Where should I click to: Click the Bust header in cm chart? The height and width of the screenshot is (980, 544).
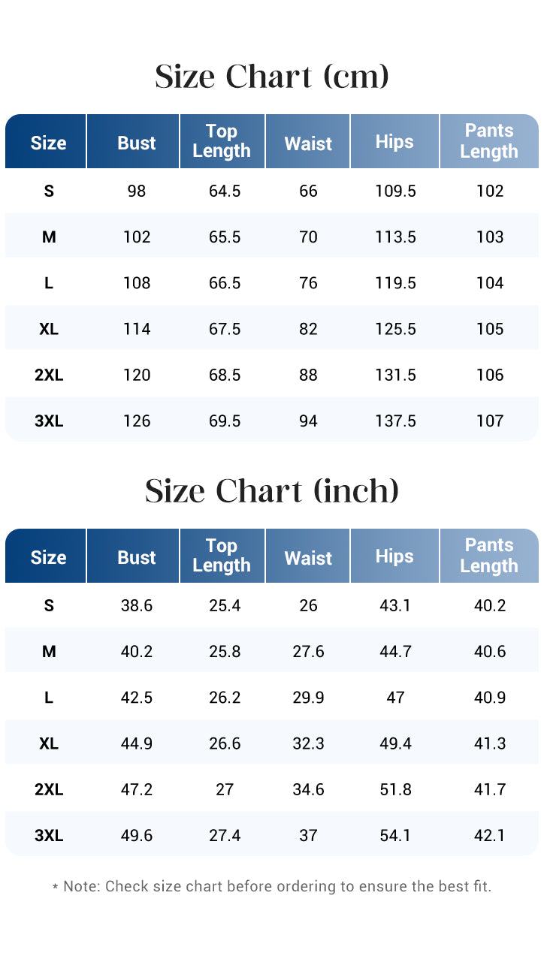136,143
